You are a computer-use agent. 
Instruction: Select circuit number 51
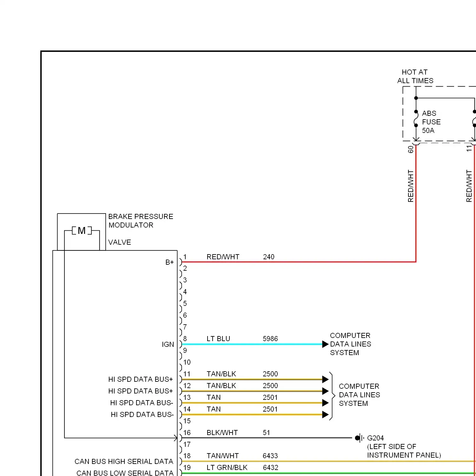[x=266, y=433]
